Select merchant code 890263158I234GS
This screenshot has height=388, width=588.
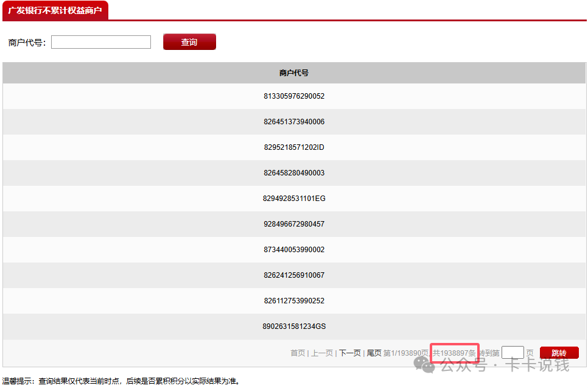(294, 326)
